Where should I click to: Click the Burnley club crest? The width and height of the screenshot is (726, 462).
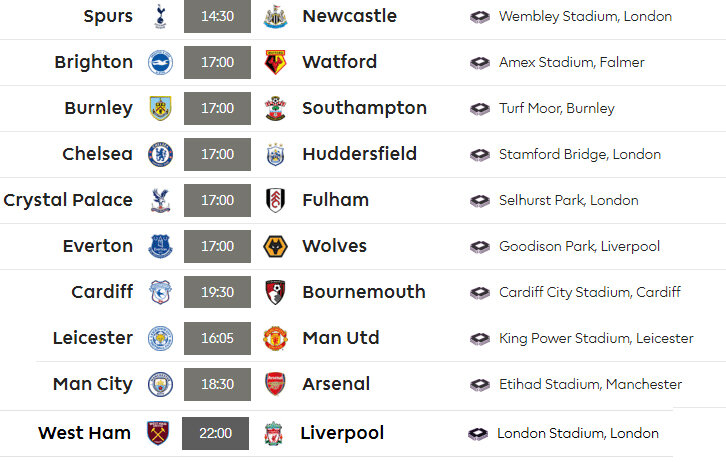pos(160,108)
